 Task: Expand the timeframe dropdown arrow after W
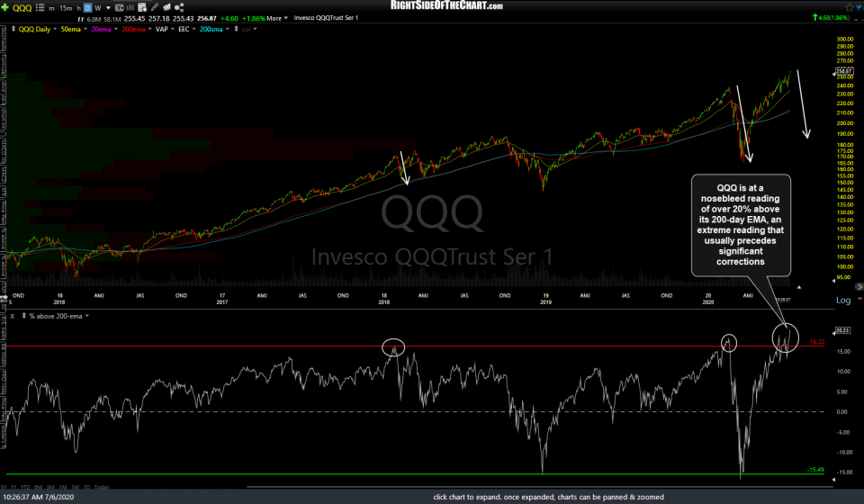pyautogui.click(x=108, y=8)
